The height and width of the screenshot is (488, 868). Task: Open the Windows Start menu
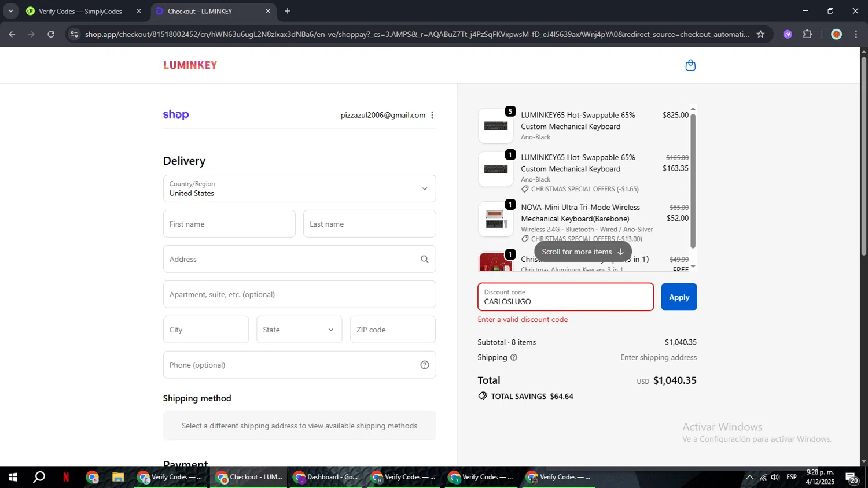coord(13,478)
